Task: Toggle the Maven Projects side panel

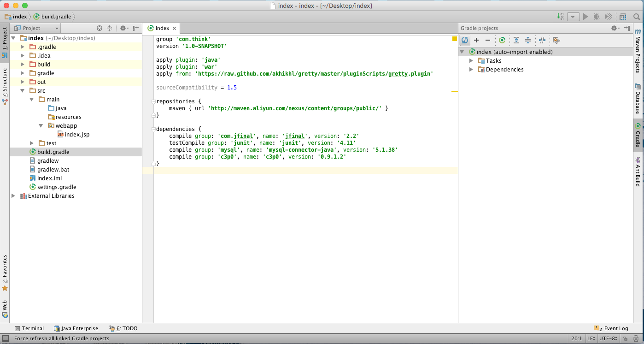Action: (x=638, y=51)
